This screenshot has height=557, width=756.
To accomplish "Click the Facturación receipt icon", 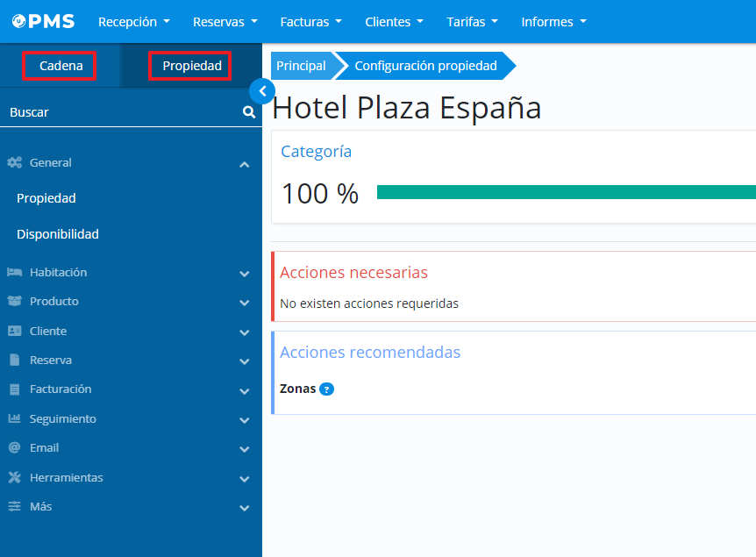I will point(14,389).
